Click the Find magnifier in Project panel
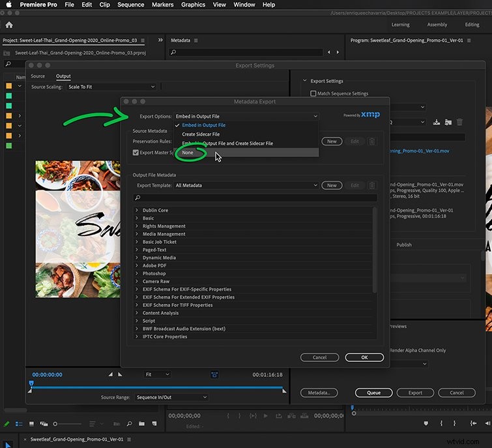 pyautogui.click(x=129, y=424)
